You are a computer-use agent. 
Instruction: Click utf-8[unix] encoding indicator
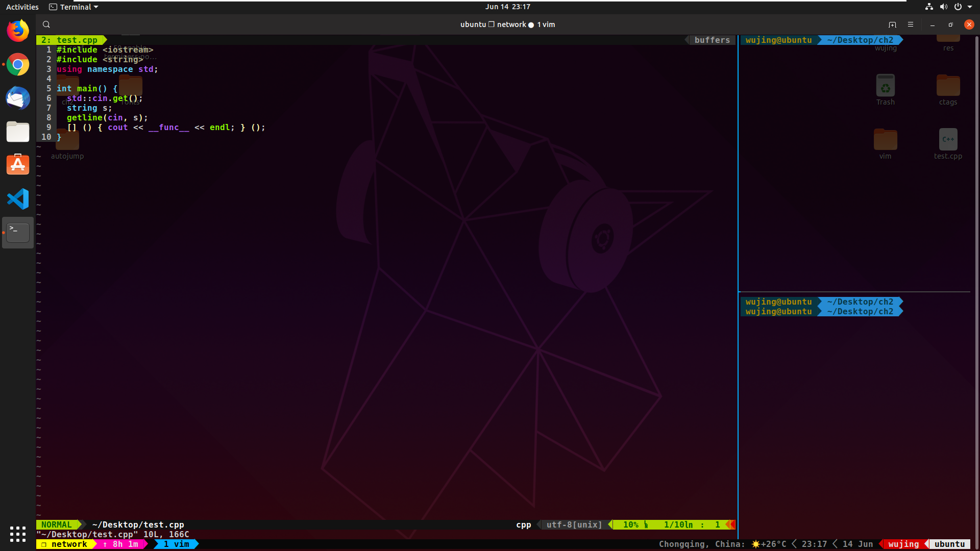(x=574, y=524)
